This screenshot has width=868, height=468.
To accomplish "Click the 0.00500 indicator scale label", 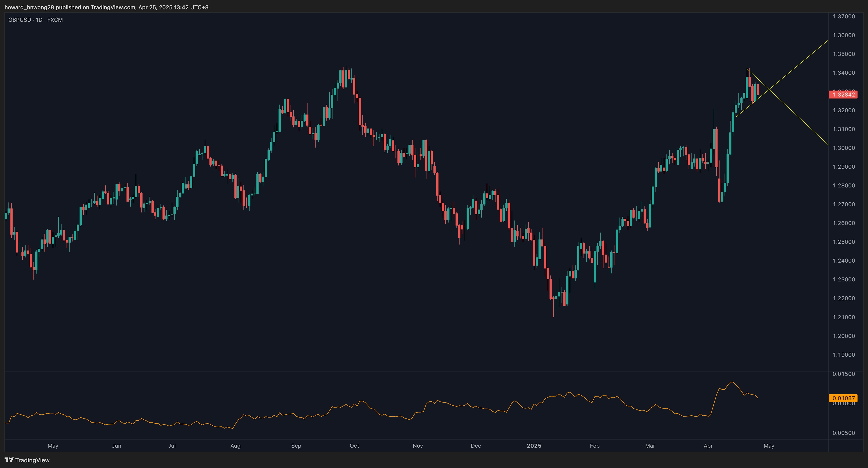I will 844,433.
